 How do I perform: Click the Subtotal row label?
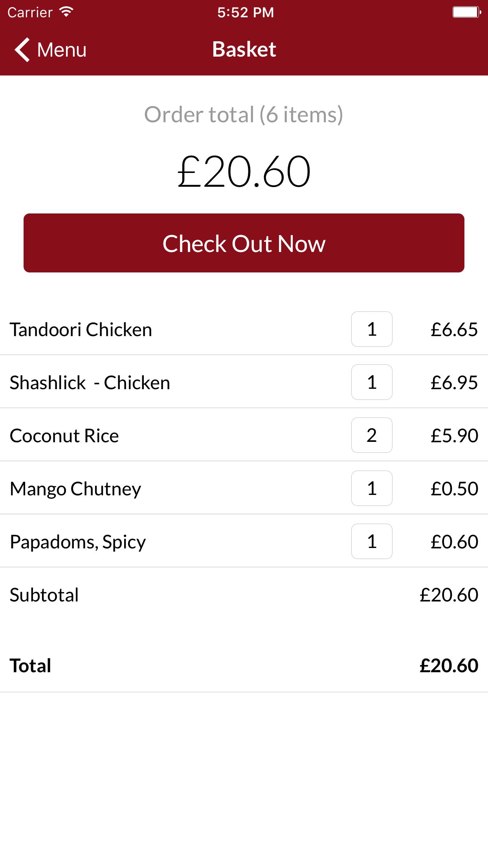tap(44, 595)
